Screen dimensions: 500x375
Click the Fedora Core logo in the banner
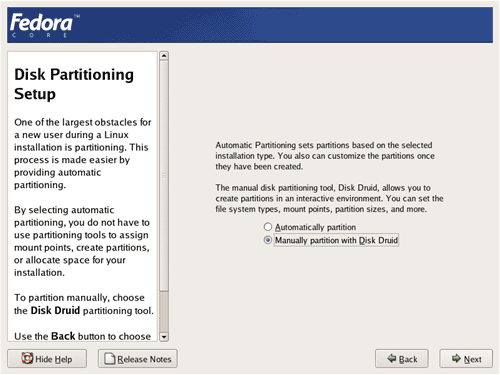tap(45, 25)
